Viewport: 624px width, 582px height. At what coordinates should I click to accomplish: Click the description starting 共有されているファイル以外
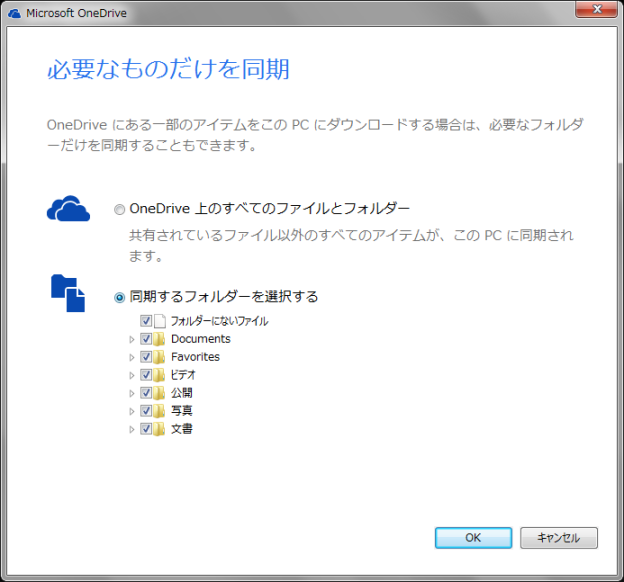(351, 245)
